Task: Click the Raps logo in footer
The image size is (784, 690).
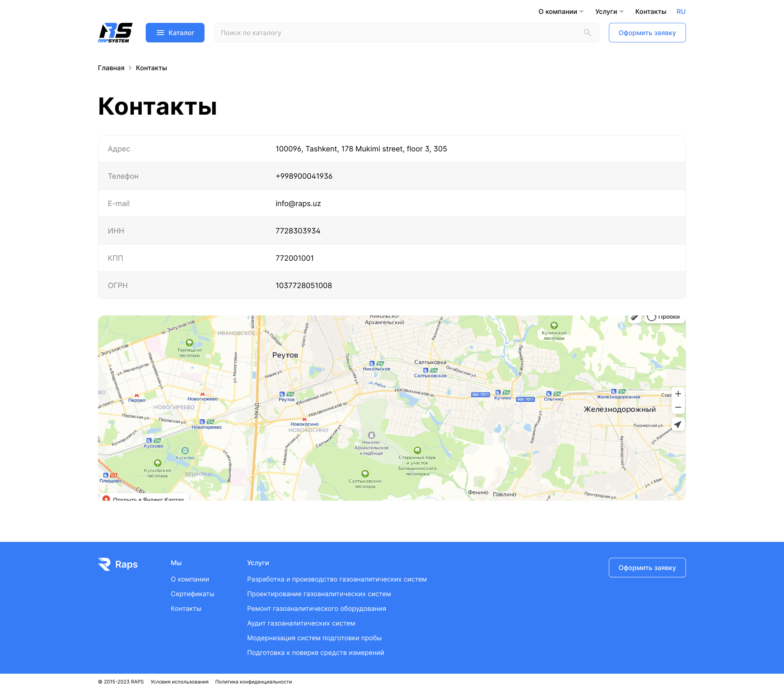Action: click(118, 564)
